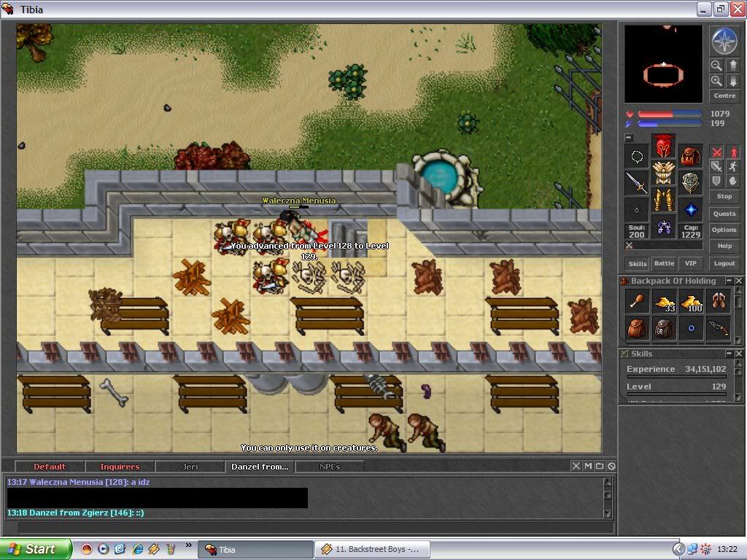Open chat server messages M button
Screen dimensions: 747x560
(588, 466)
